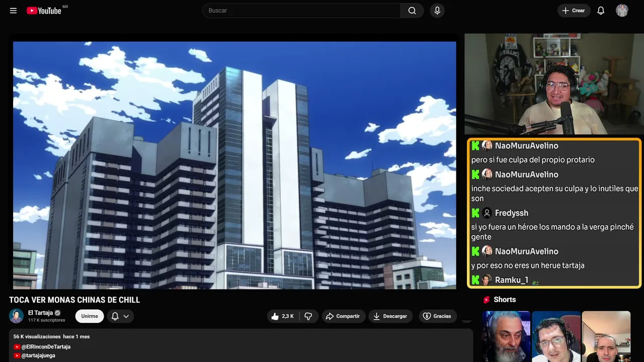Like the video with thumbs up
644x362 pixels.
click(282, 316)
